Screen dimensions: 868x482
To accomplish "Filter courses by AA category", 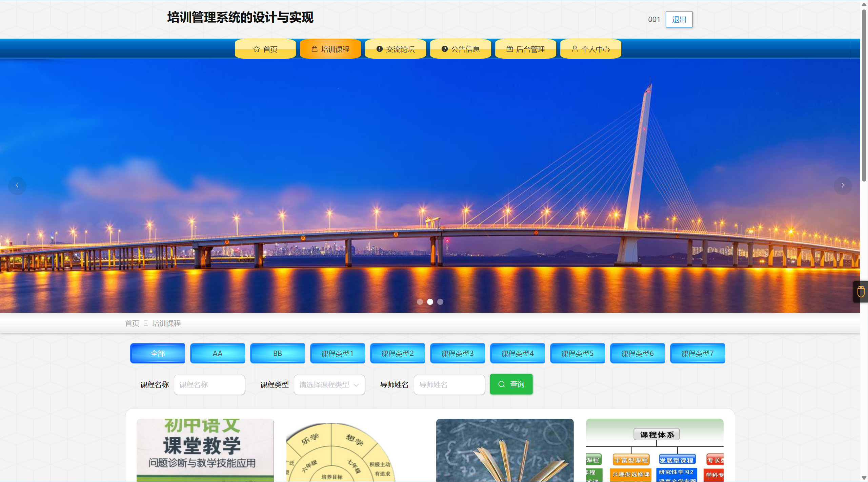I will tap(218, 353).
